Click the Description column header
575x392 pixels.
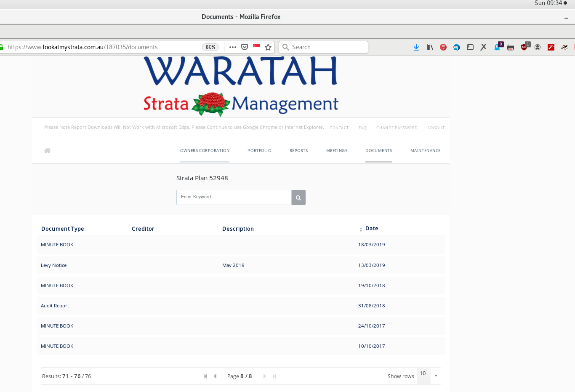pyautogui.click(x=238, y=229)
